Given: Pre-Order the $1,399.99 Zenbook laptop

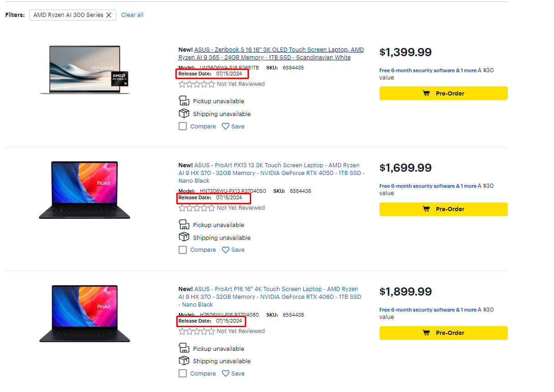Looking at the screenshot, I should [443, 93].
